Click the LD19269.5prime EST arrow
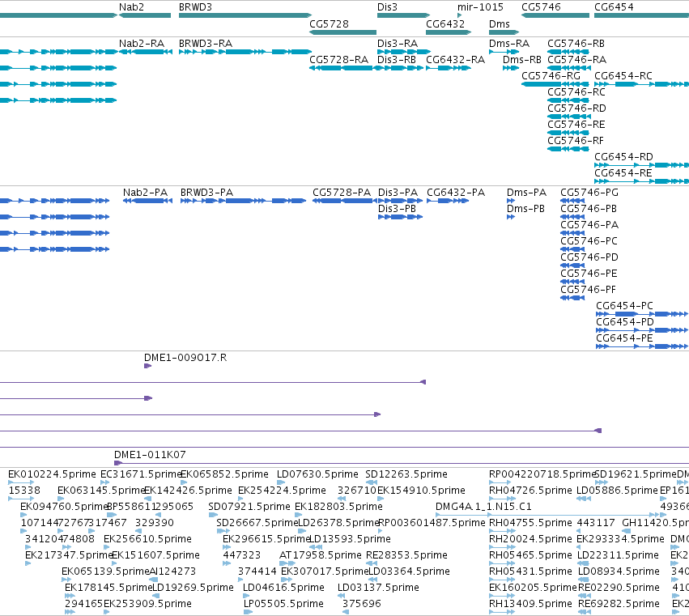The height and width of the screenshot is (616, 689). click(x=155, y=597)
